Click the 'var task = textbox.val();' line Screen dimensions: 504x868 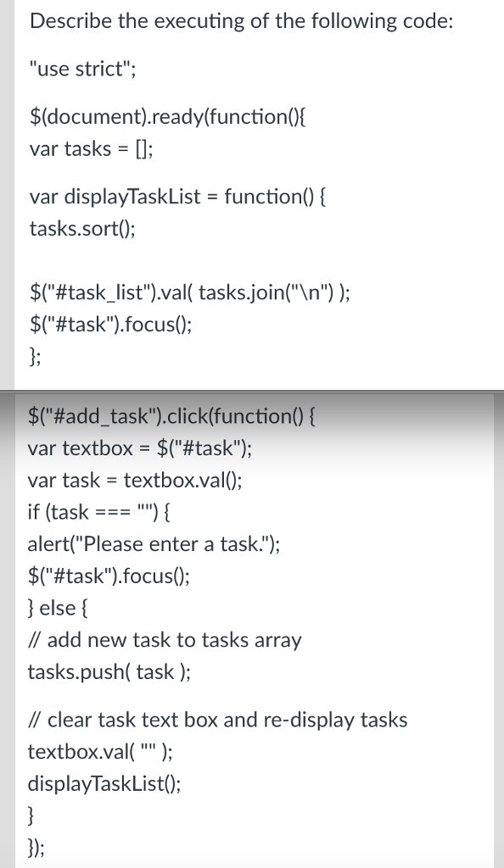(135, 480)
